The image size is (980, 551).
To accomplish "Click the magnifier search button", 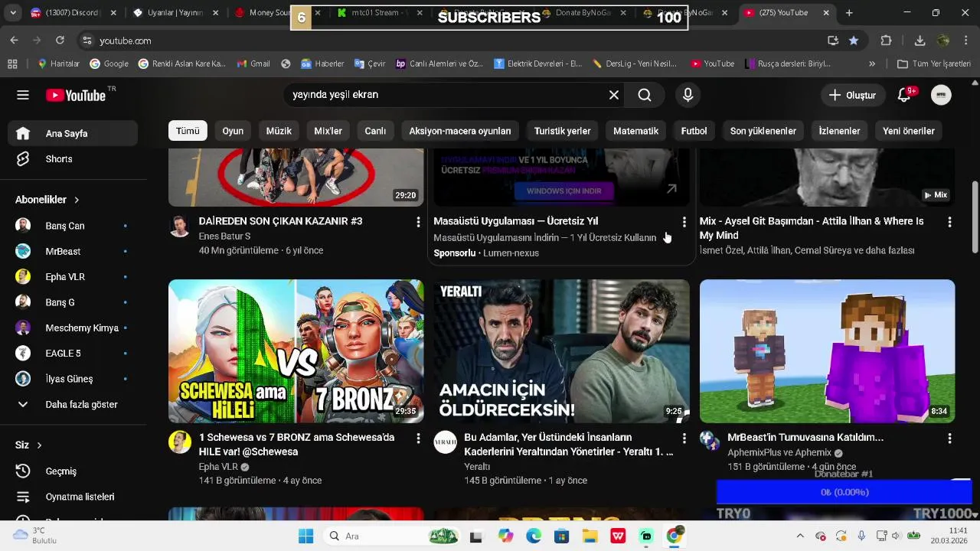I will pyautogui.click(x=645, y=95).
